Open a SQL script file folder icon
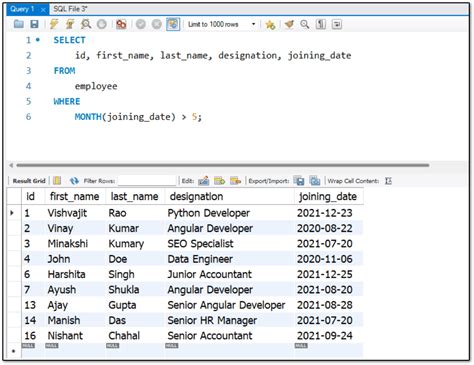Screen dimensions: 474x365 pos(19,24)
